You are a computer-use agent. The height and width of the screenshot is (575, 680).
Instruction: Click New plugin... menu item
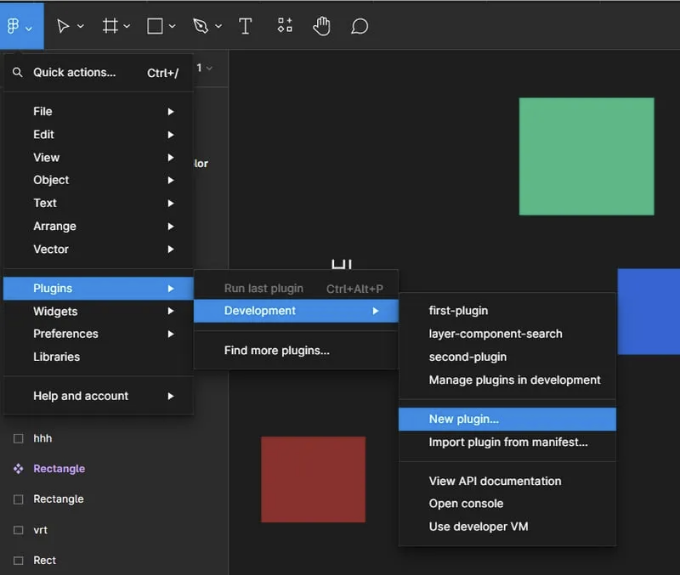click(x=507, y=419)
